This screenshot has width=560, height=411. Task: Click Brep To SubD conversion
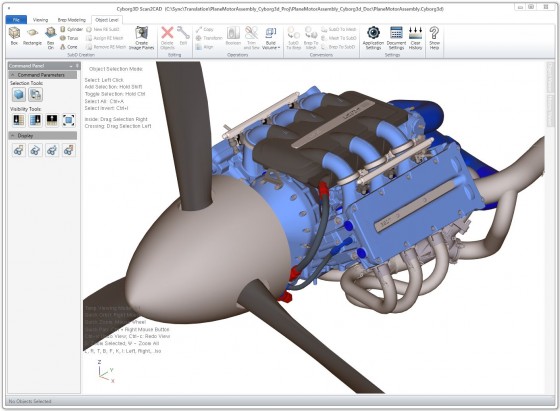click(338, 47)
